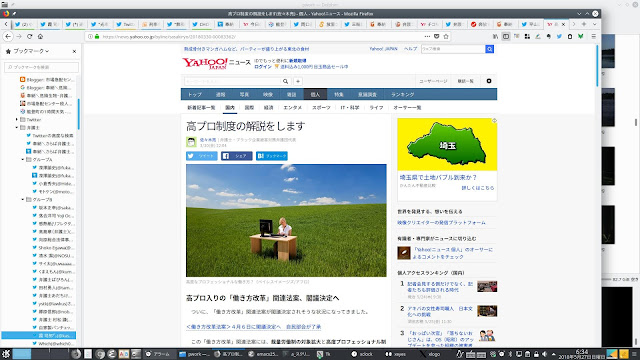This screenshot has width=640, height=360.
Task: Click the Yahoo web search magnifier button
Action: pos(489,49)
